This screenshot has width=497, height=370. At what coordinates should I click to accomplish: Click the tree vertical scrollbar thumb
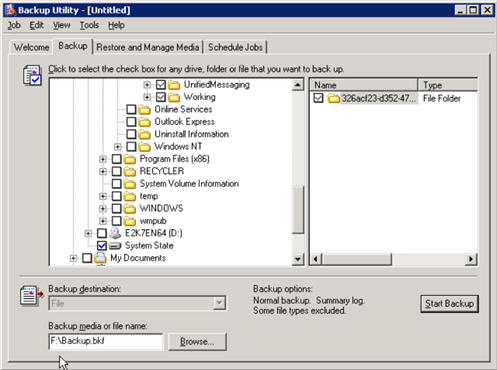[298, 210]
